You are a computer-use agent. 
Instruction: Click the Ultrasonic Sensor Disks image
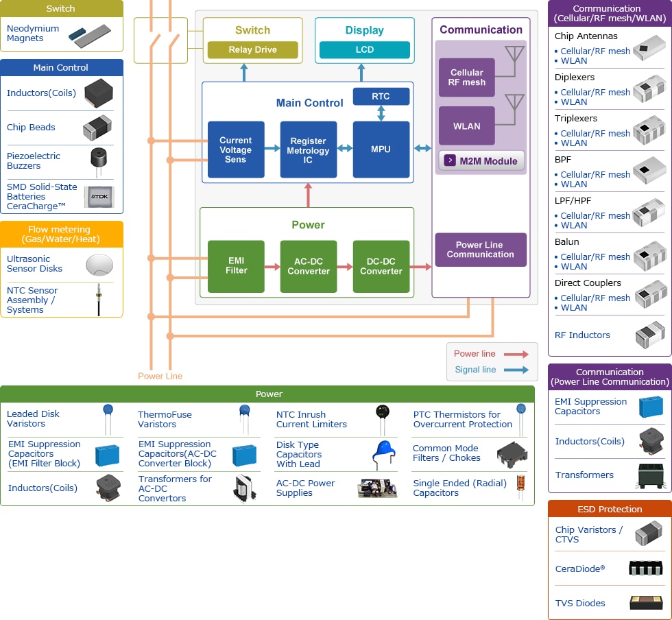click(99, 265)
